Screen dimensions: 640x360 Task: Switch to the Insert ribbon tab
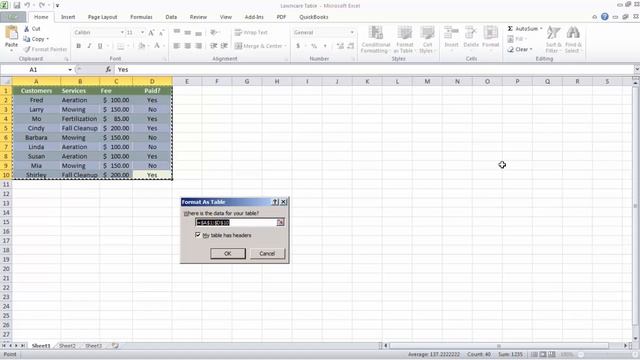[68, 17]
